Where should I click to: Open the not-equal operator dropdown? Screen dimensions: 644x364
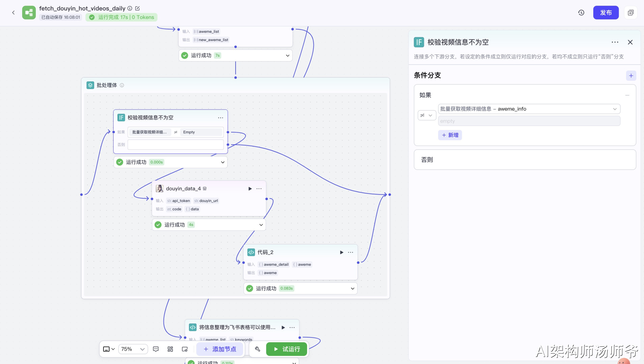(x=427, y=115)
